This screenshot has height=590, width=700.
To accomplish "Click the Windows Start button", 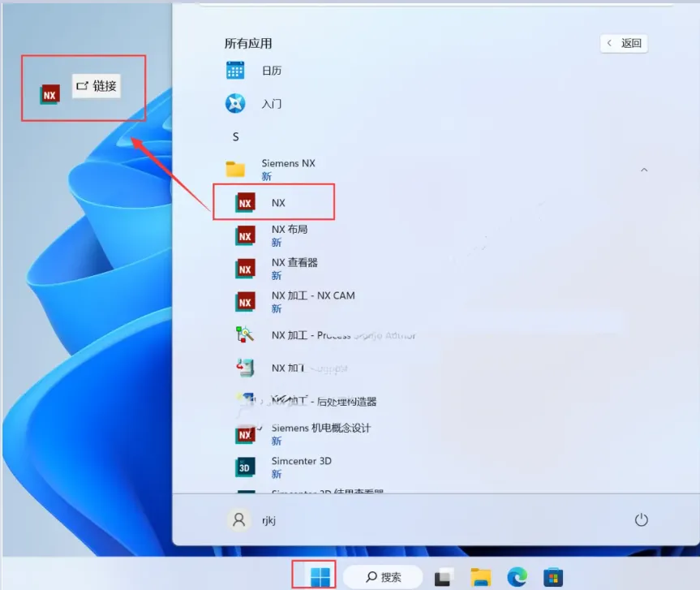I will (320, 577).
